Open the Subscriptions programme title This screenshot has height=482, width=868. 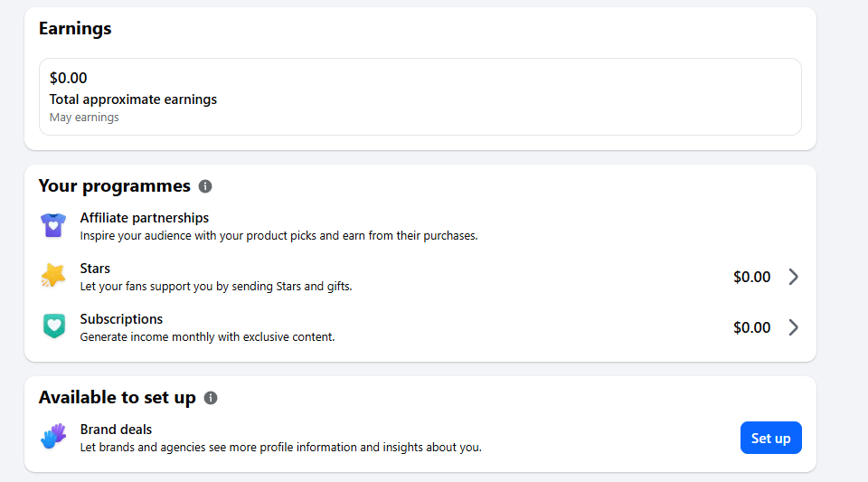[x=121, y=319]
